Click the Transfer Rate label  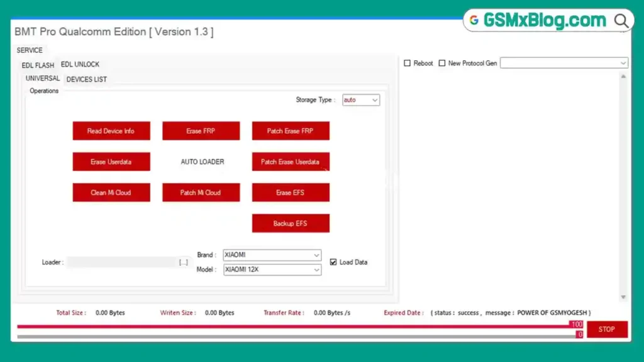284,313
